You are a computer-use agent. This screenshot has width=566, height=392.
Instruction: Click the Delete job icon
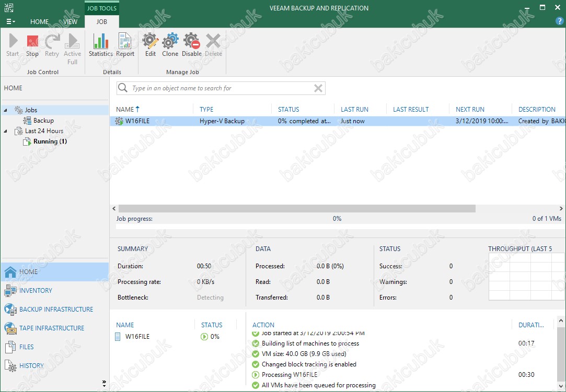213,45
